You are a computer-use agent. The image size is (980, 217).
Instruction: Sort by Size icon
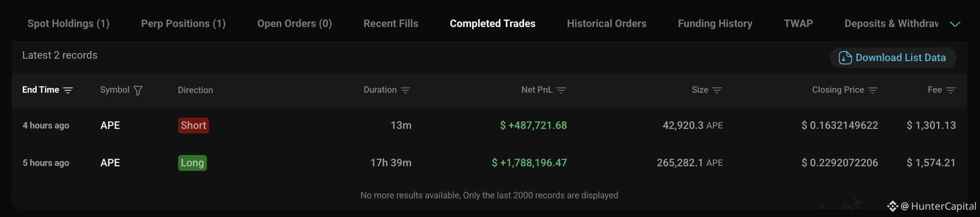[717, 90]
